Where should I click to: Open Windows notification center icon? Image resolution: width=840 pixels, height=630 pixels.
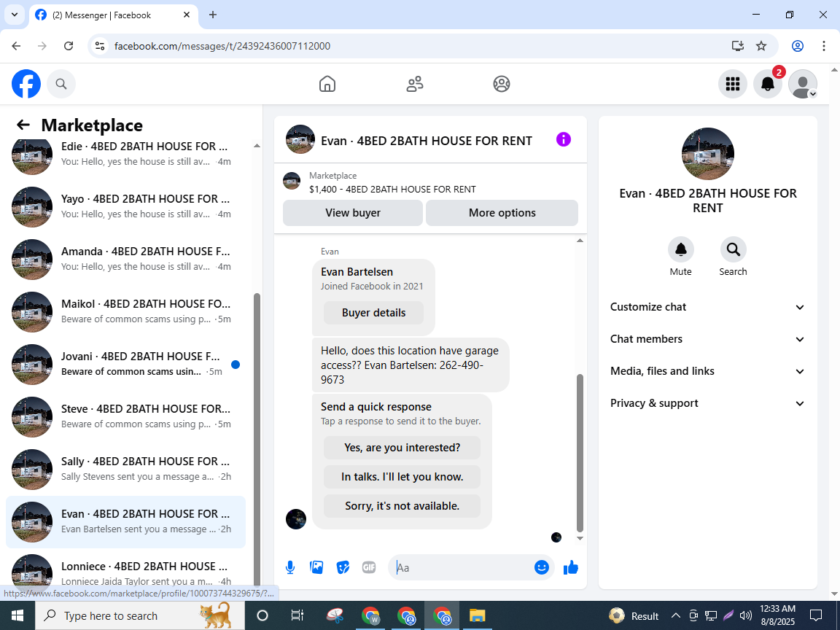coord(816,615)
